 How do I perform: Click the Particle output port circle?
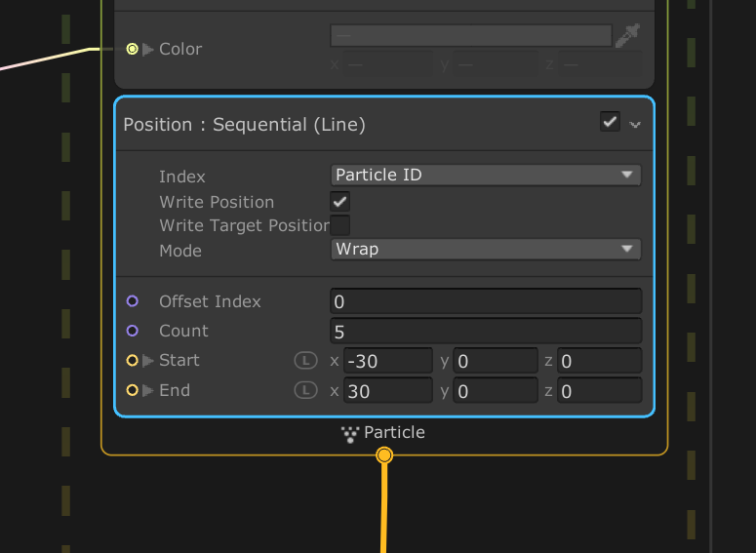[384, 455]
